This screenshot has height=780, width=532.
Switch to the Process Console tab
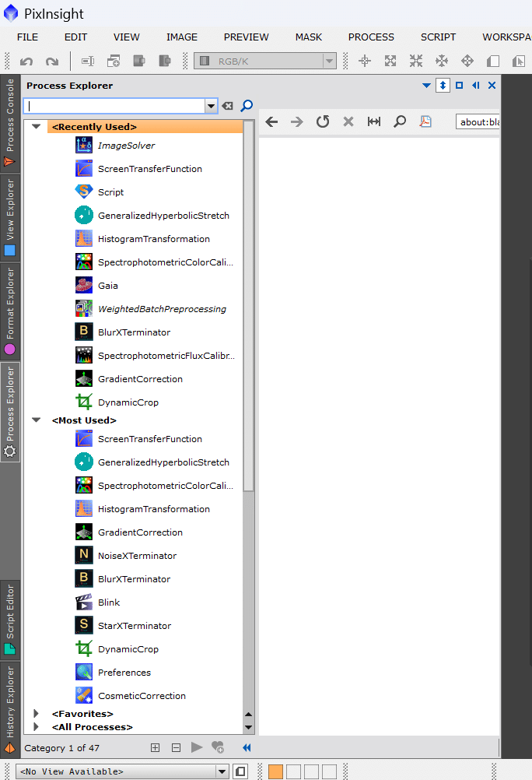coord(10,123)
